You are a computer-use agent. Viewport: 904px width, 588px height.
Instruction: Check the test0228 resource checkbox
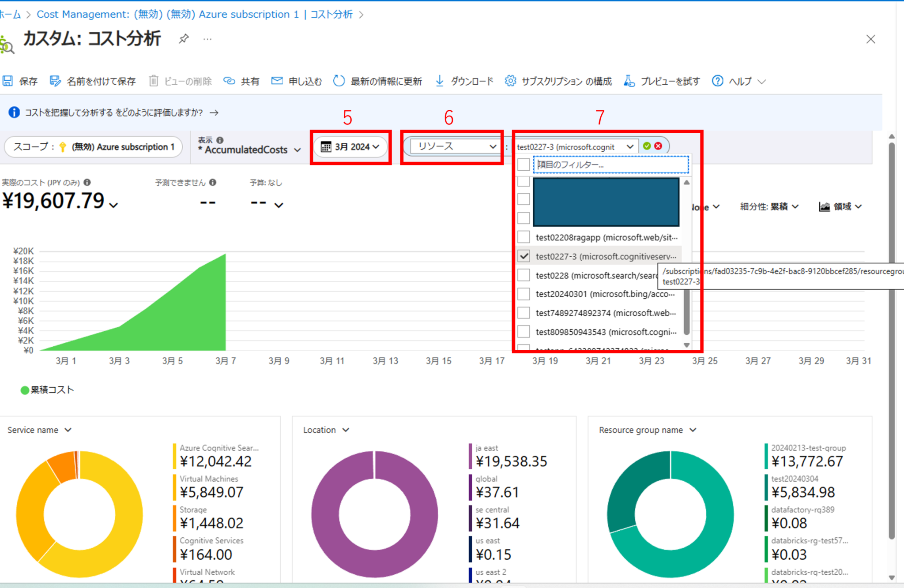[524, 275]
